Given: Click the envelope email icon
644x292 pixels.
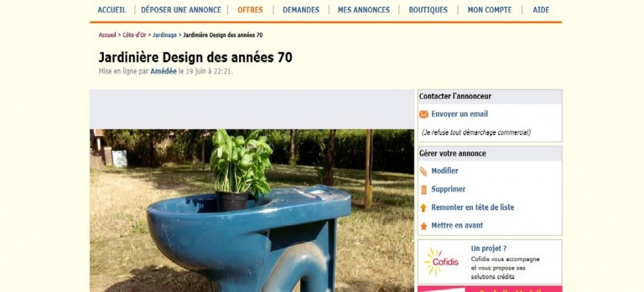Looking at the screenshot, I should pos(424,115).
